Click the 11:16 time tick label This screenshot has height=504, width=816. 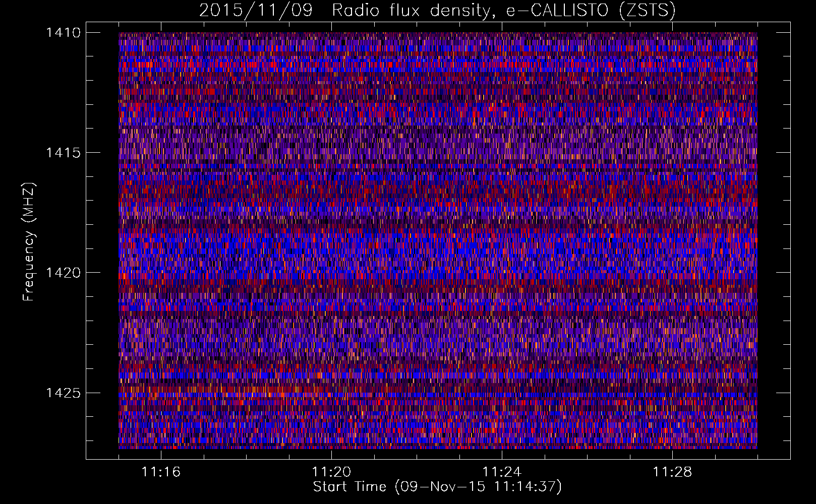pos(161,472)
